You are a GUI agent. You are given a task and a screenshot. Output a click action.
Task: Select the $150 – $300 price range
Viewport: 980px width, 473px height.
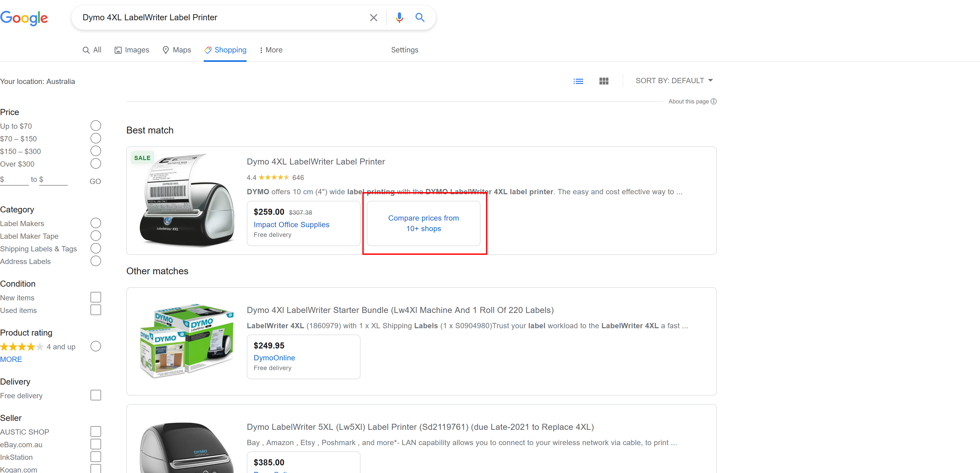click(96, 151)
